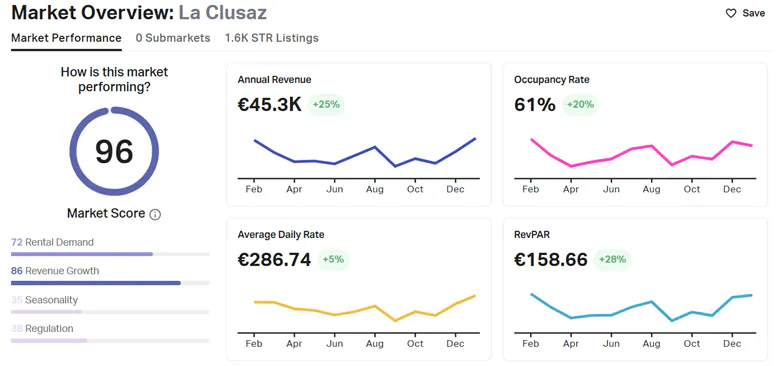The height and width of the screenshot is (366, 780).
Task: Select the Market Performance tab
Action: 66,38
